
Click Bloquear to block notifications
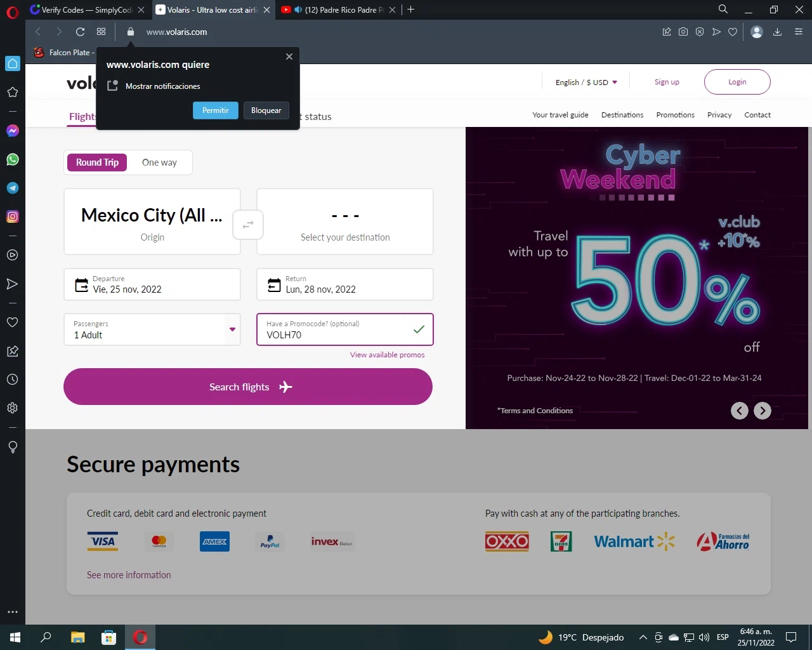[x=266, y=110]
